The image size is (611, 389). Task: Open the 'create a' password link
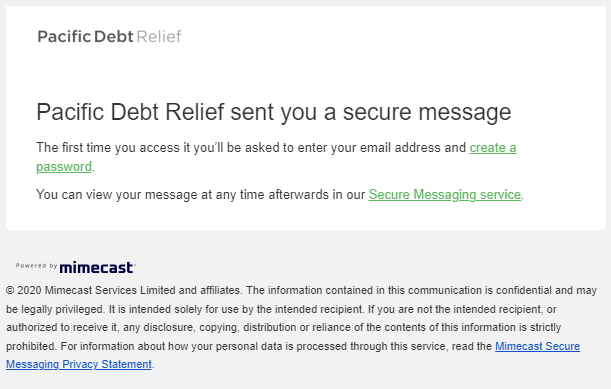[493, 148]
